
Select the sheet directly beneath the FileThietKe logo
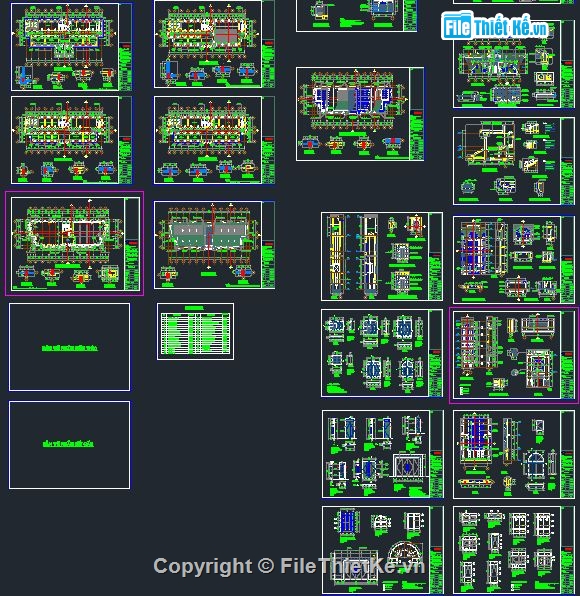click(x=513, y=65)
